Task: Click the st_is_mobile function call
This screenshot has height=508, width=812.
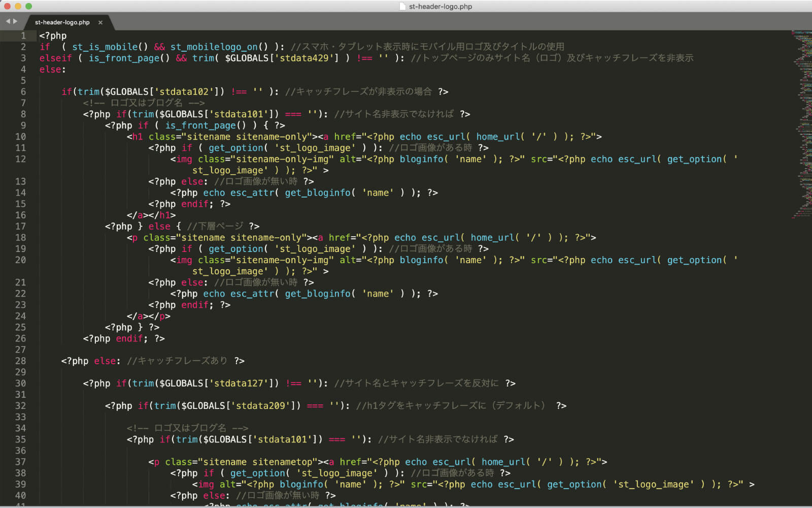Action: pyautogui.click(x=105, y=47)
